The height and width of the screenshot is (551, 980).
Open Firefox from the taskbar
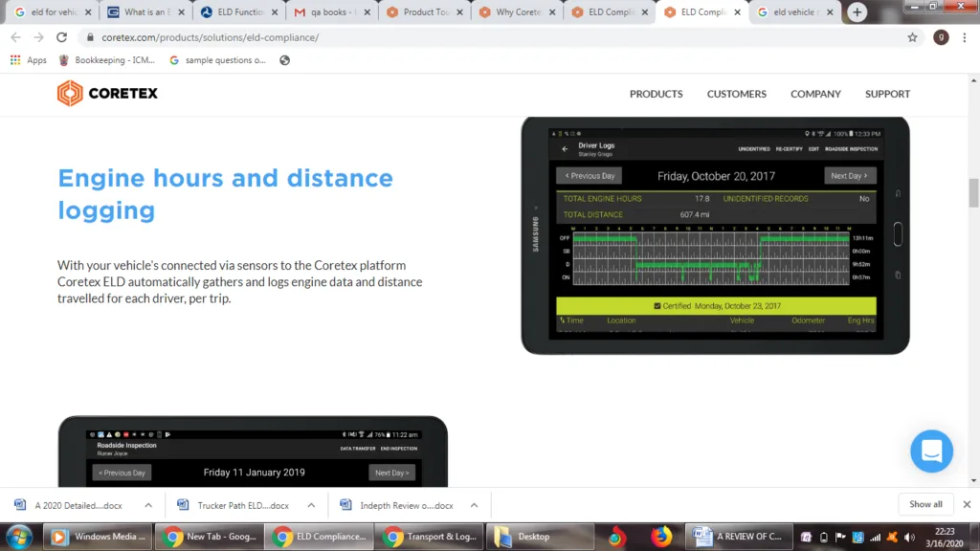coord(661,537)
